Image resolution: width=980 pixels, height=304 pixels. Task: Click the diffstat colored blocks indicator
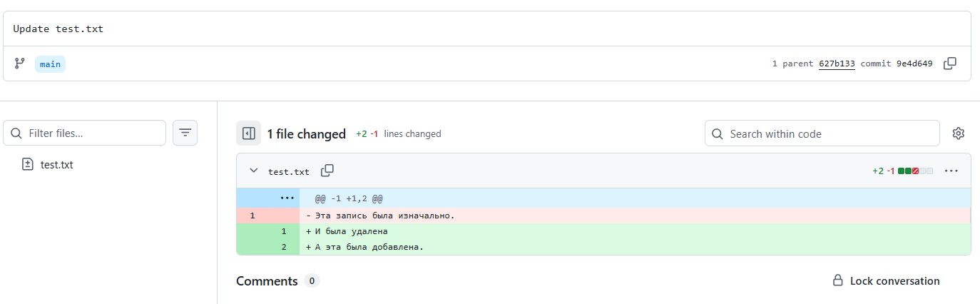915,171
